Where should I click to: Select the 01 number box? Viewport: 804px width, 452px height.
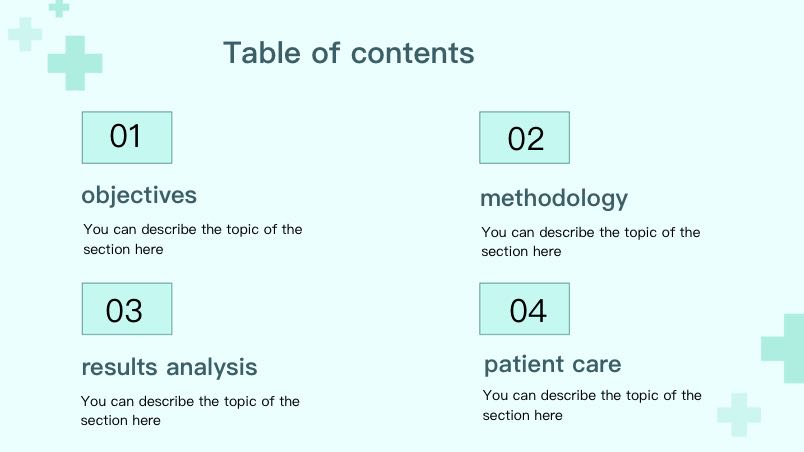tap(126, 137)
